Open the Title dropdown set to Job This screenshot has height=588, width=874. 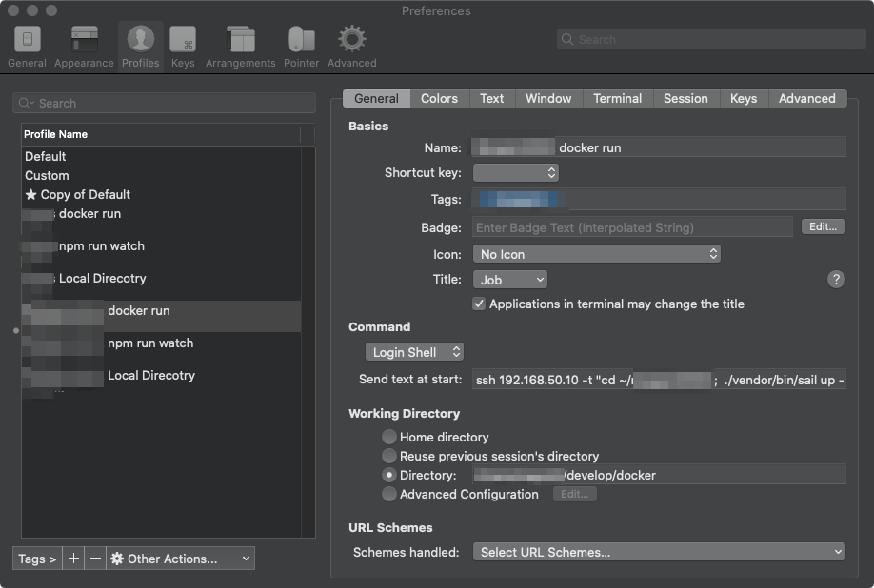pos(509,280)
